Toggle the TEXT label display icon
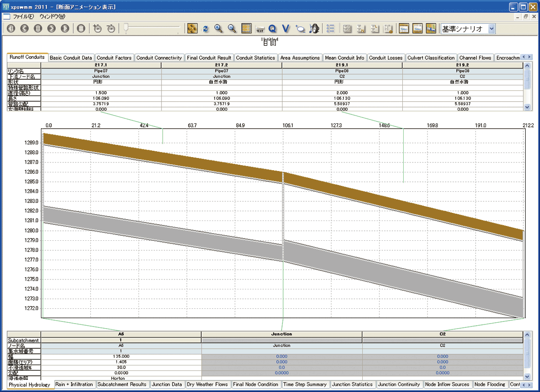The image size is (540, 392). [x=259, y=29]
